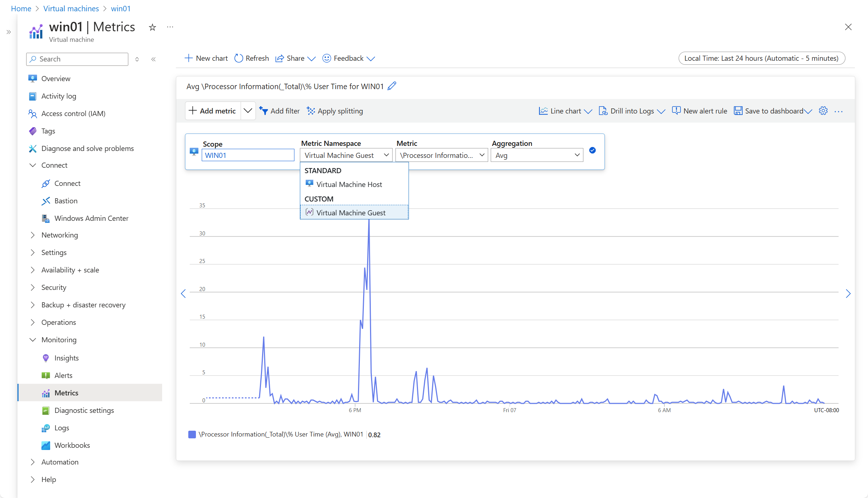This screenshot has width=868, height=498.
Task: Open the Aggregation dropdown
Action: pos(537,155)
